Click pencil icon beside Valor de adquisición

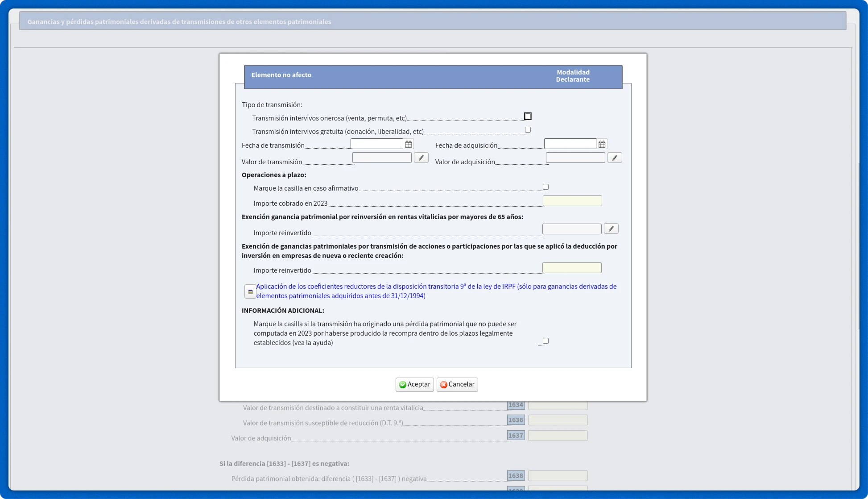pos(615,158)
